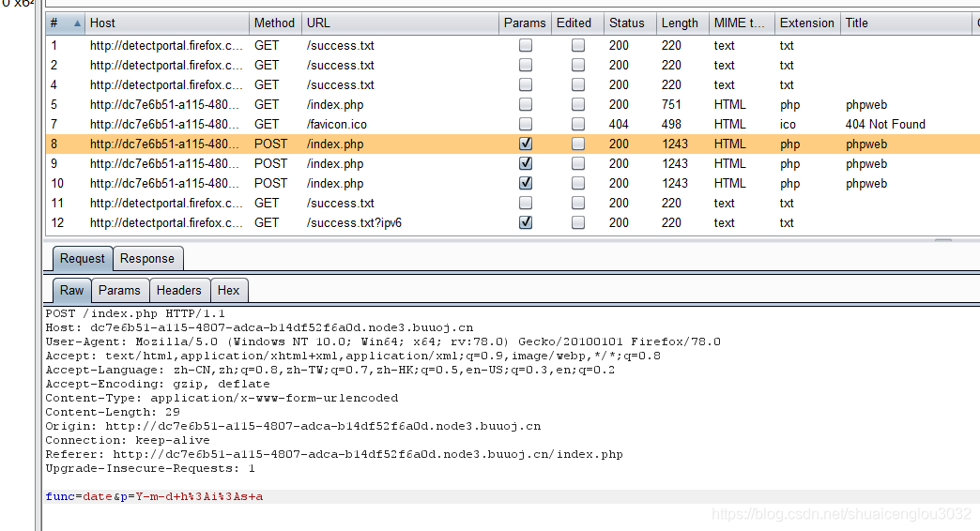Sort by the # column header

point(65,23)
